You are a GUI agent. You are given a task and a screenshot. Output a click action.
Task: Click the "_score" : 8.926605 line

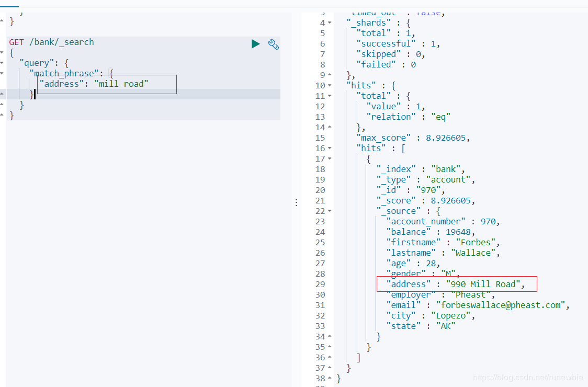(x=426, y=201)
